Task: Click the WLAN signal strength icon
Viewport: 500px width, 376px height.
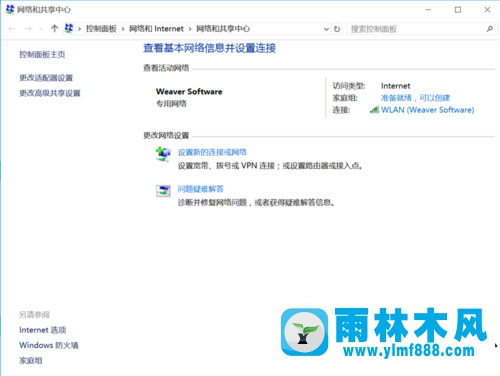Action: click(x=374, y=110)
